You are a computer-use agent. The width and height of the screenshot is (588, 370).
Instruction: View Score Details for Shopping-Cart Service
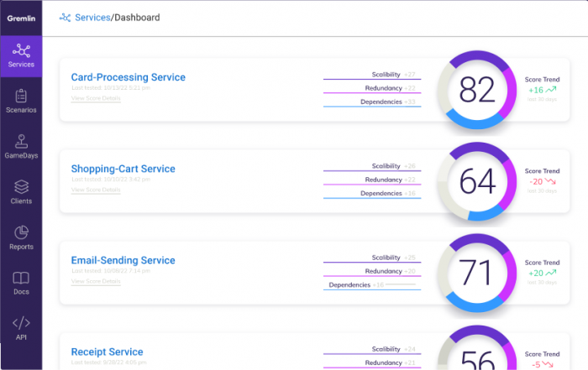click(96, 190)
